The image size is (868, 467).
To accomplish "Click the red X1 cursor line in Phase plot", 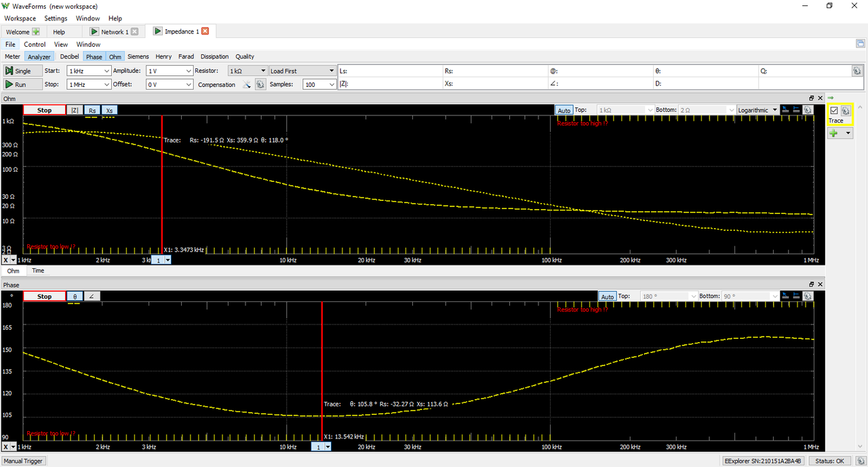I will click(321, 367).
